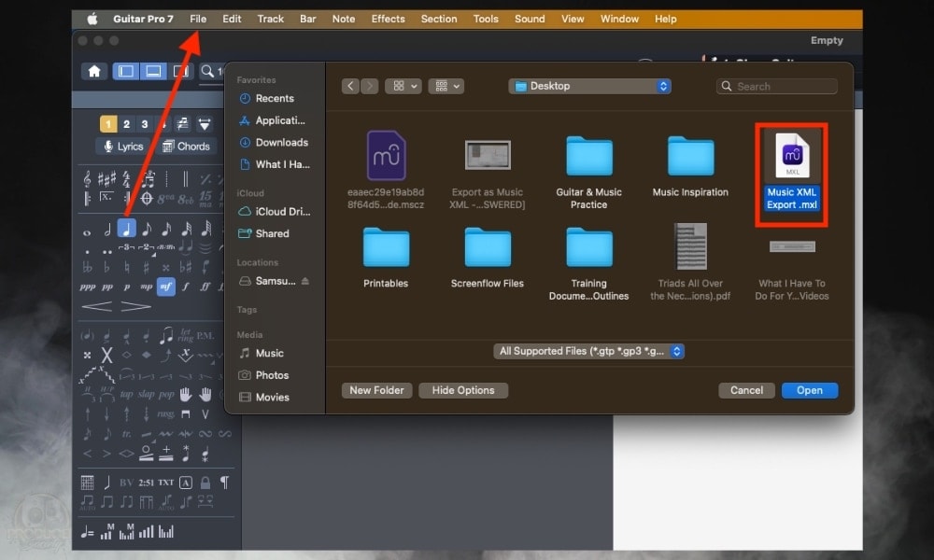Apply palm mute P.M. effect
Screen dimensions: 934x560
(x=205, y=336)
